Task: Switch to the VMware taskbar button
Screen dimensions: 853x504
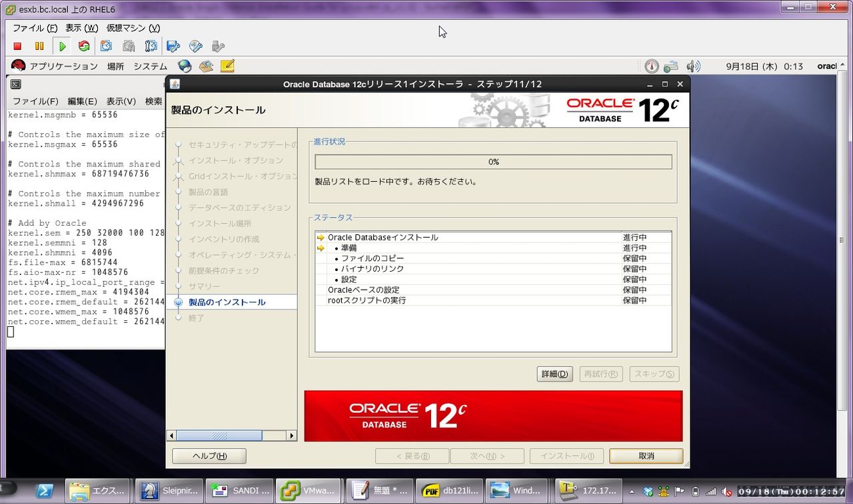Action: [308, 491]
